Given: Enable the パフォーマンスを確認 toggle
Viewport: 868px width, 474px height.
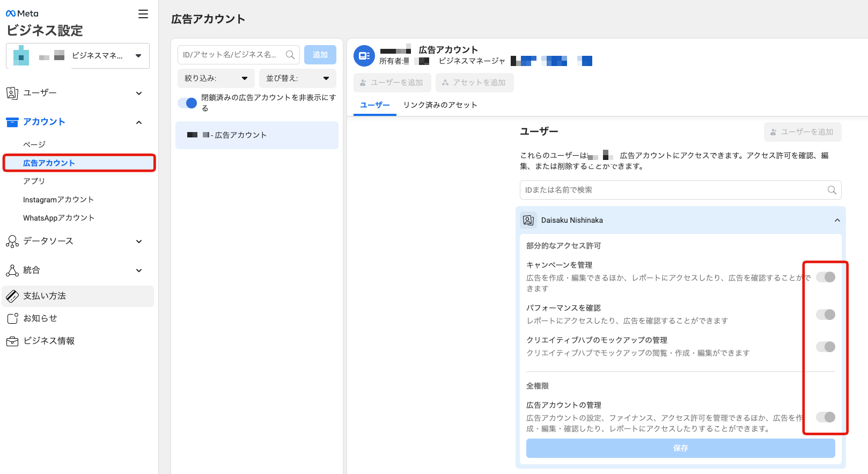Looking at the screenshot, I should 826,315.
